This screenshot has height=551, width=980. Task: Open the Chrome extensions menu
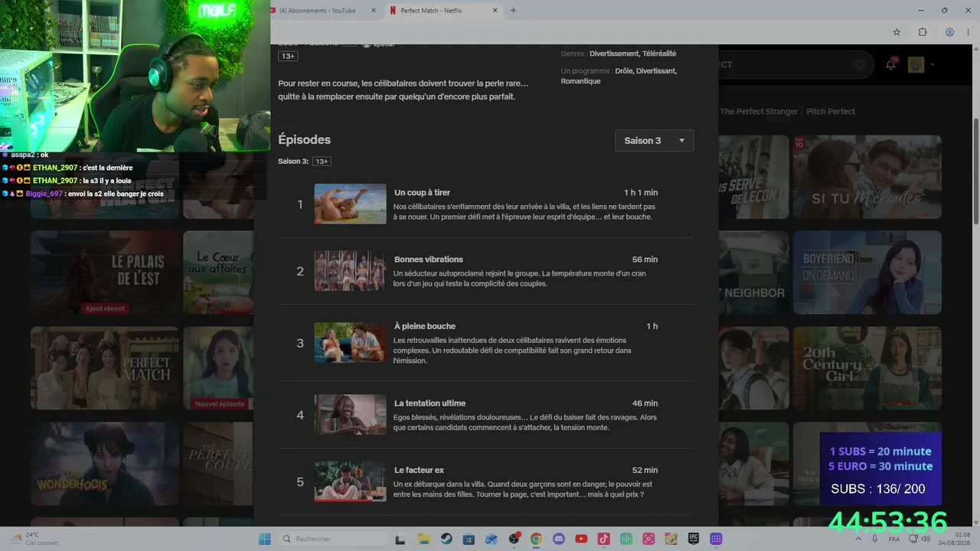(923, 32)
